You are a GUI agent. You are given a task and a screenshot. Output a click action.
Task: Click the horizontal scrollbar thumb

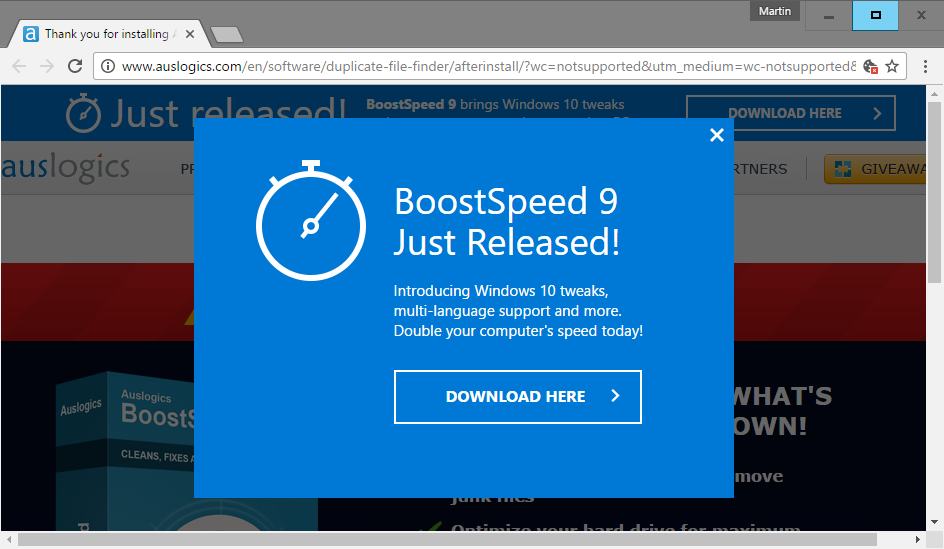447,539
